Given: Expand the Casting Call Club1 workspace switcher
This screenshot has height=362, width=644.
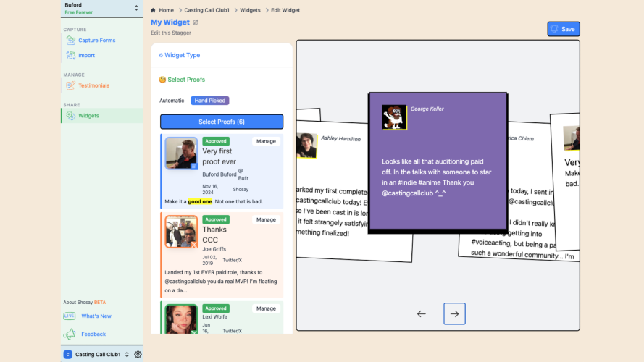Looking at the screenshot, I should [x=127, y=355].
